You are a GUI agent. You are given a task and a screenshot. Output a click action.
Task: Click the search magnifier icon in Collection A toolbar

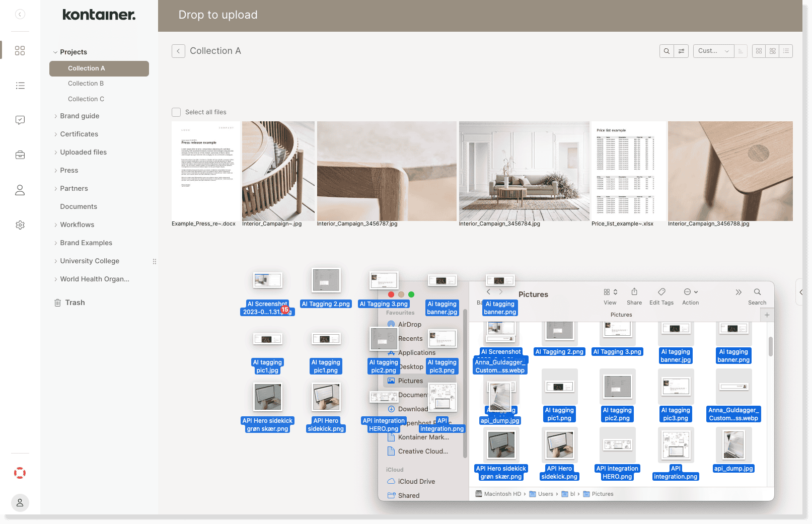[x=667, y=51]
